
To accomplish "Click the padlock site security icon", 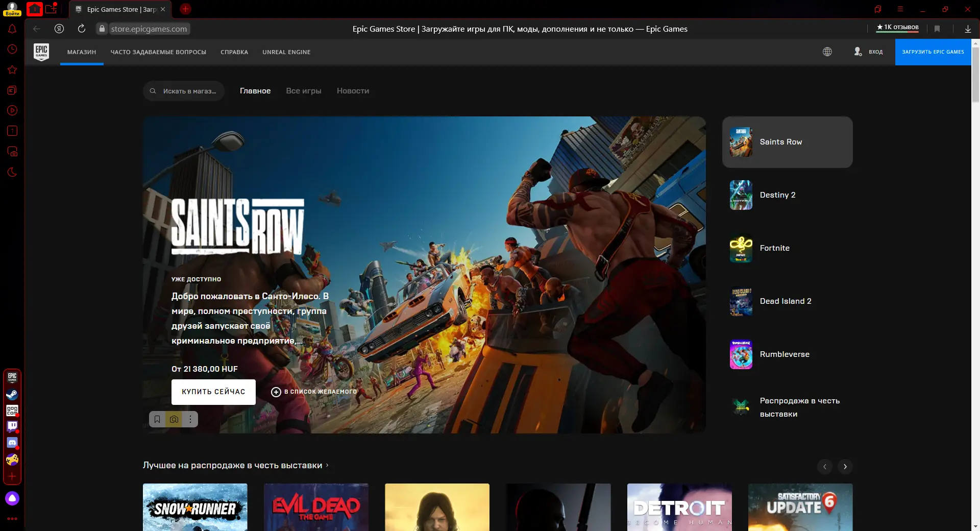I will [x=102, y=29].
